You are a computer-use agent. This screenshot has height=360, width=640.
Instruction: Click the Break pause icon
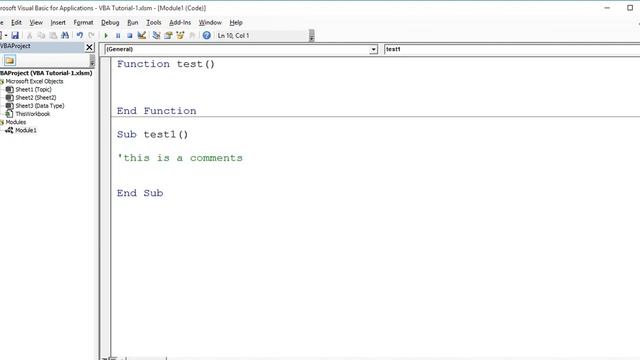tap(118, 36)
